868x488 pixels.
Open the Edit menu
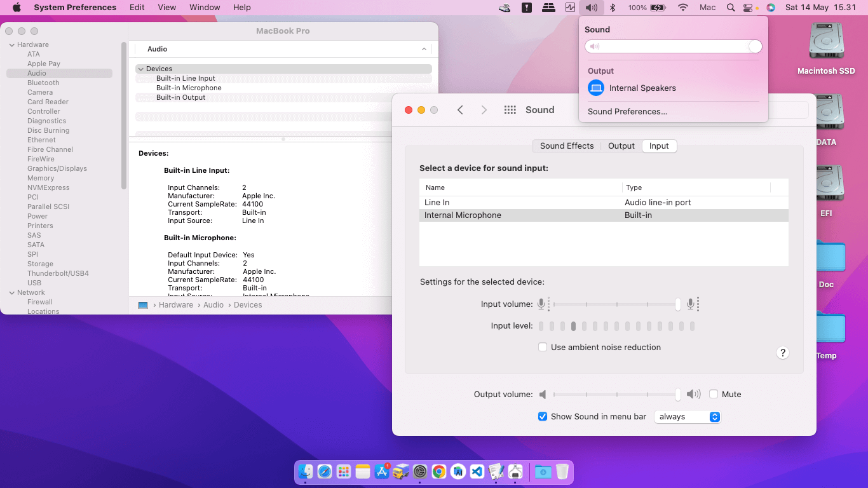tap(137, 8)
